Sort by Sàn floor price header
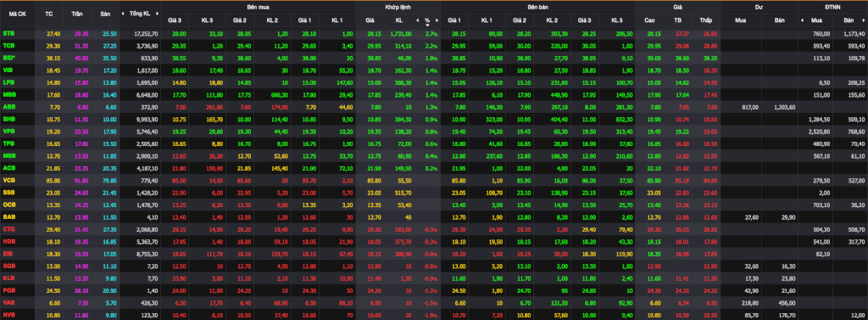Screen dimensions: 868x320 105,14
